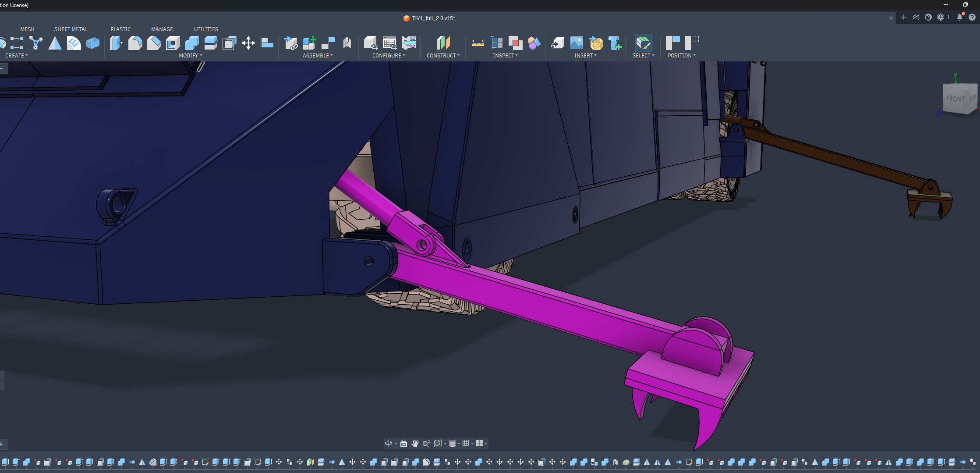The height and width of the screenshot is (473, 980).
Task: Switch to the SHEET METAL tab
Action: pyautogui.click(x=71, y=29)
